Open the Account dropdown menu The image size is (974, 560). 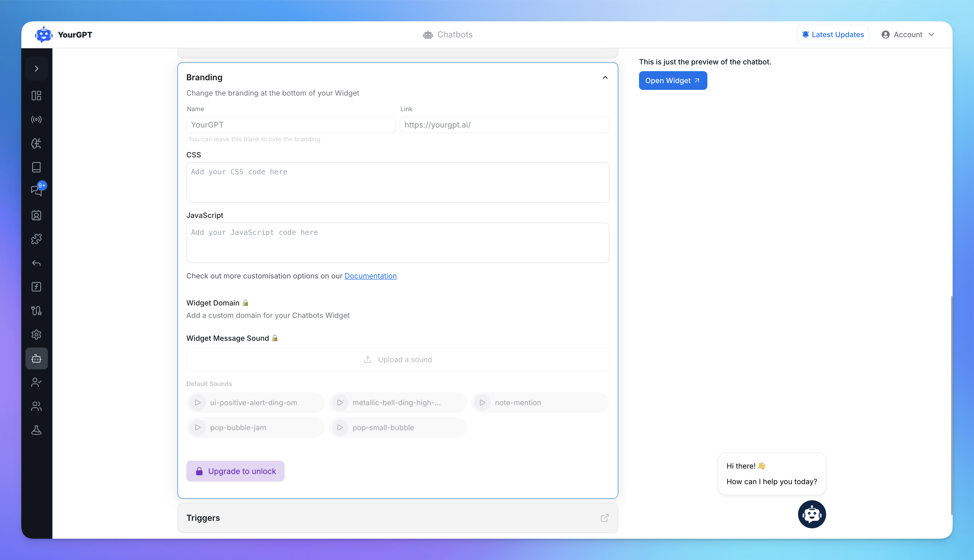(x=908, y=35)
